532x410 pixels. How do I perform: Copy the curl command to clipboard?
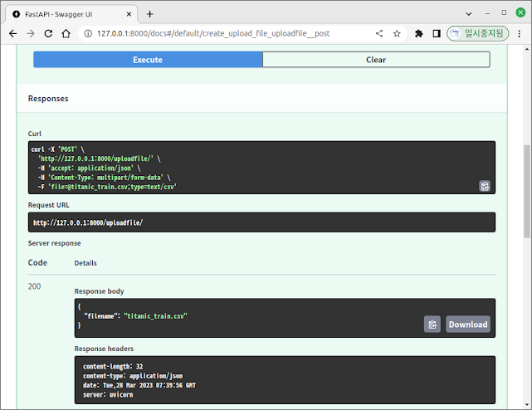485,186
